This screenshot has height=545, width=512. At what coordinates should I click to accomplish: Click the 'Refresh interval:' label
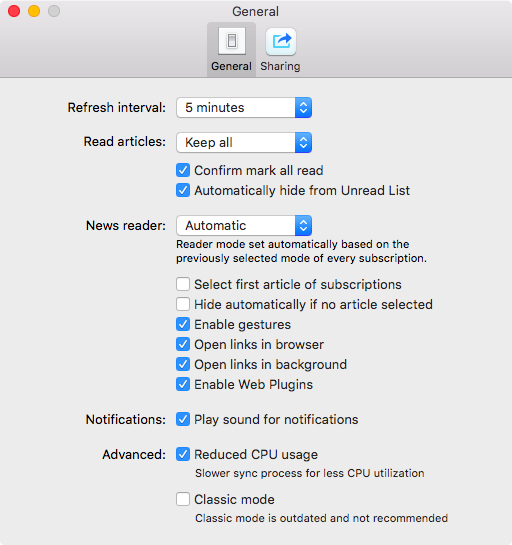point(116,107)
